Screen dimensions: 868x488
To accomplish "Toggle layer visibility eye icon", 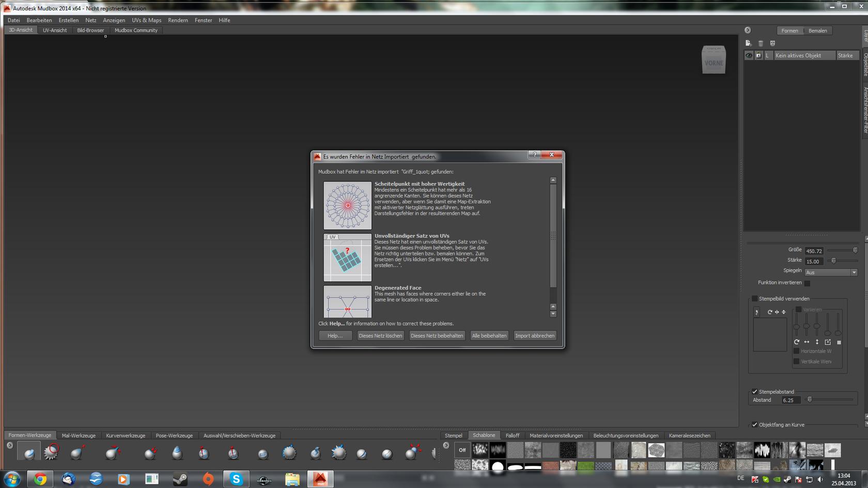I will pyautogui.click(x=749, y=55).
